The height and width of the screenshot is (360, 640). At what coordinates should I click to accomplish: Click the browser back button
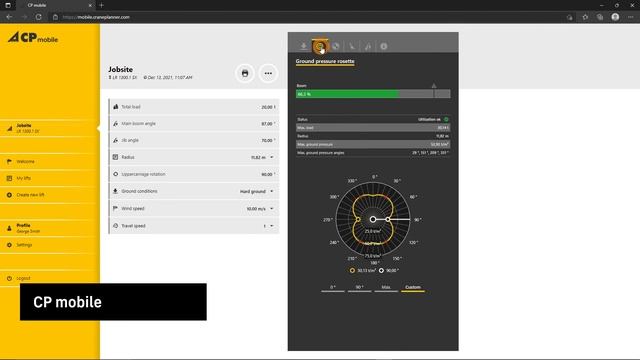click(9, 17)
